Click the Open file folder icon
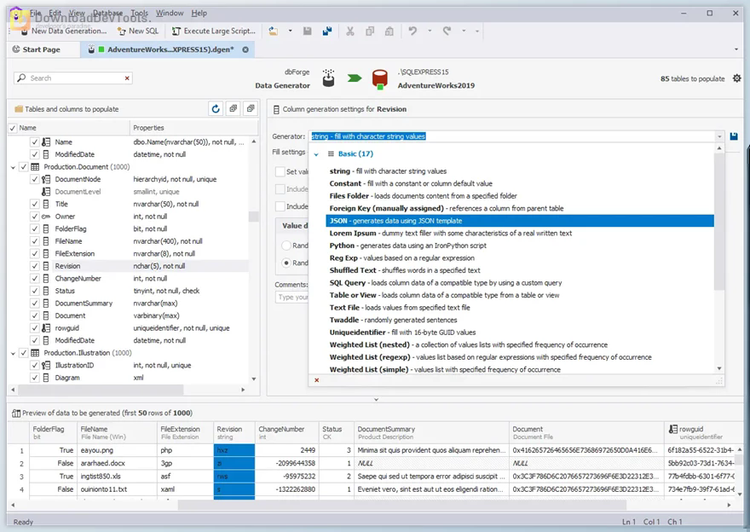 click(273, 31)
